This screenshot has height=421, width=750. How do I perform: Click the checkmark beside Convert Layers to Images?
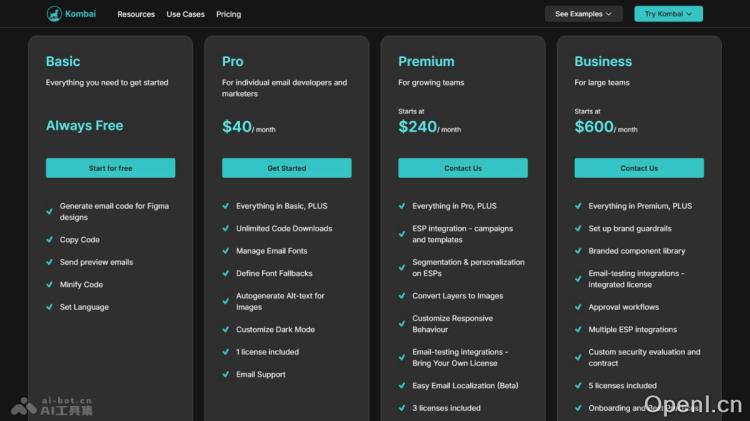(x=402, y=296)
